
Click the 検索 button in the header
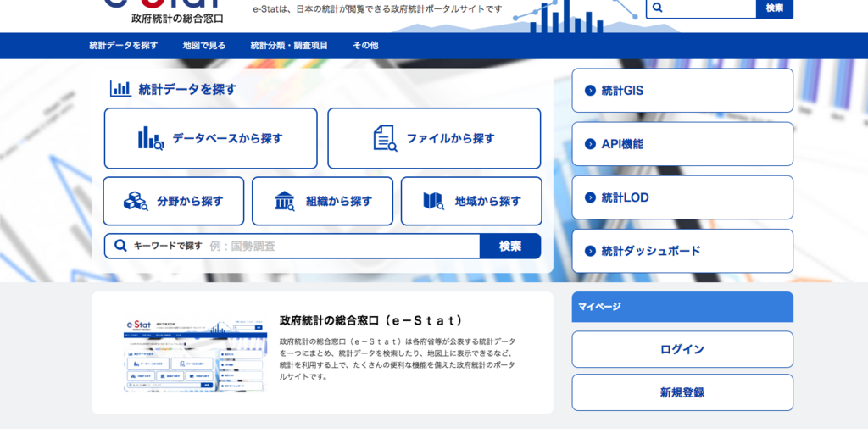[x=775, y=8]
